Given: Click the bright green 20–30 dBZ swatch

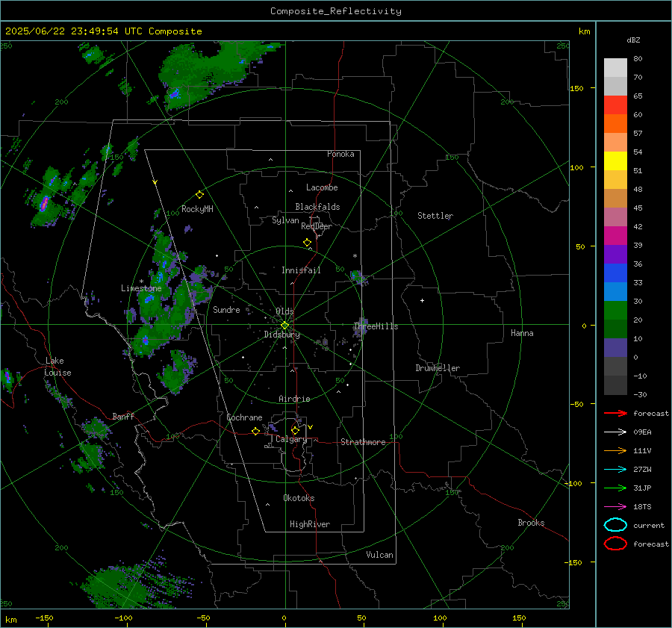Looking at the screenshot, I should (615, 311).
